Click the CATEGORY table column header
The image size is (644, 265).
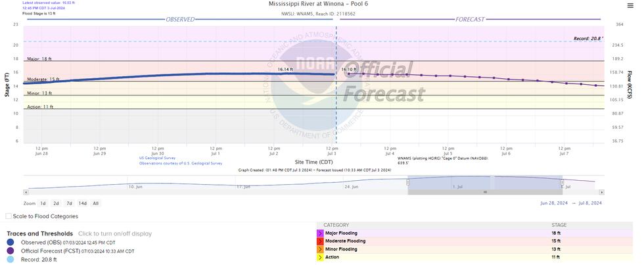pyautogui.click(x=336, y=225)
